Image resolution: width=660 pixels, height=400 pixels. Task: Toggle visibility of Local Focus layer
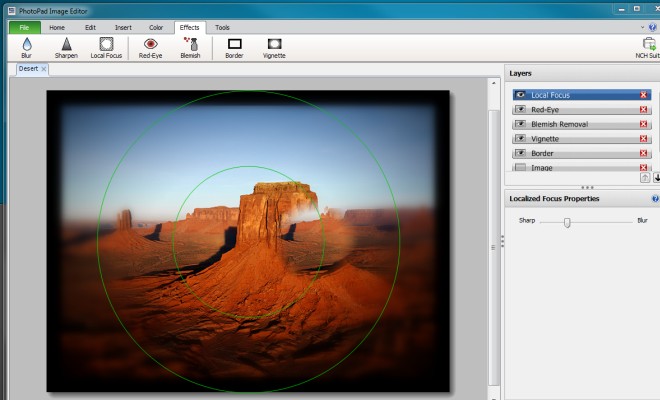(x=521, y=95)
